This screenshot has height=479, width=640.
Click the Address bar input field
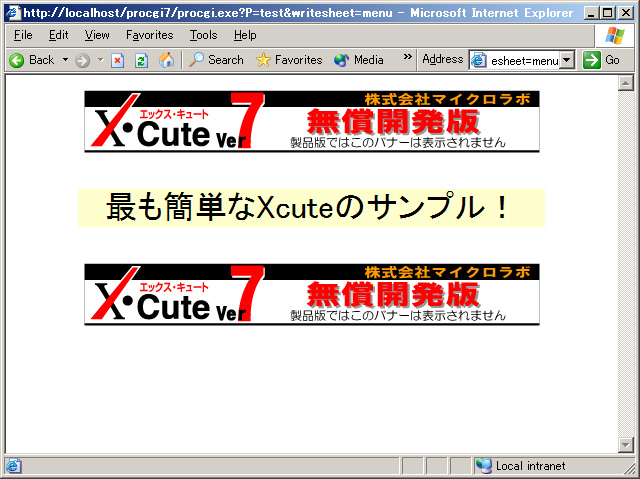point(524,61)
